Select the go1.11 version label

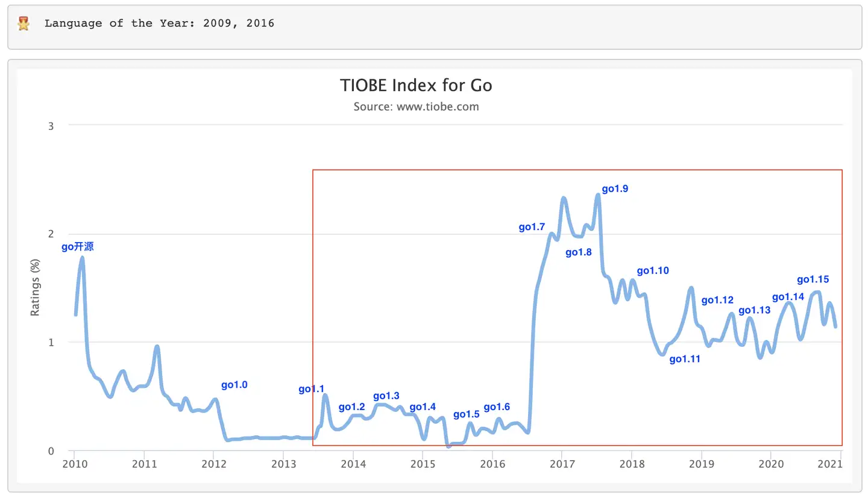(x=685, y=359)
